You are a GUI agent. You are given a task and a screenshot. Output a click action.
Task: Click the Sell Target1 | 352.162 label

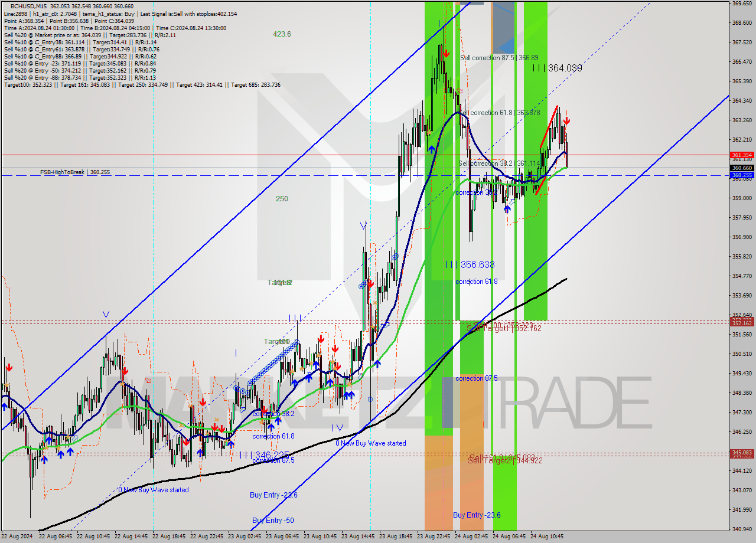(x=504, y=329)
